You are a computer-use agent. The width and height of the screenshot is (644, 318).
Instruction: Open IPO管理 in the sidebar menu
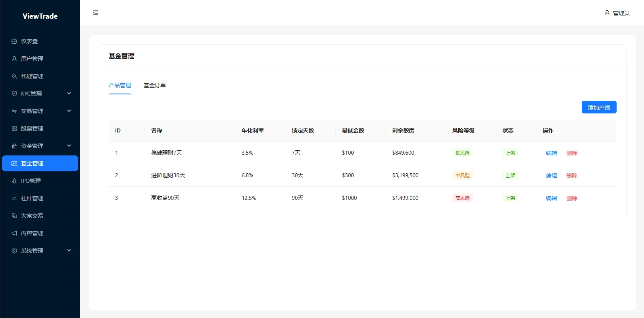(40, 181)
